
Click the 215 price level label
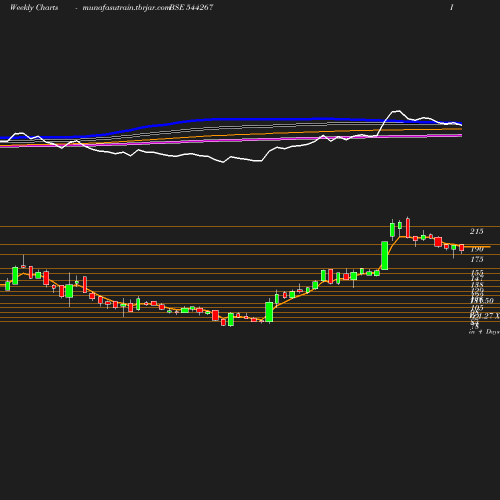point(477,231)
